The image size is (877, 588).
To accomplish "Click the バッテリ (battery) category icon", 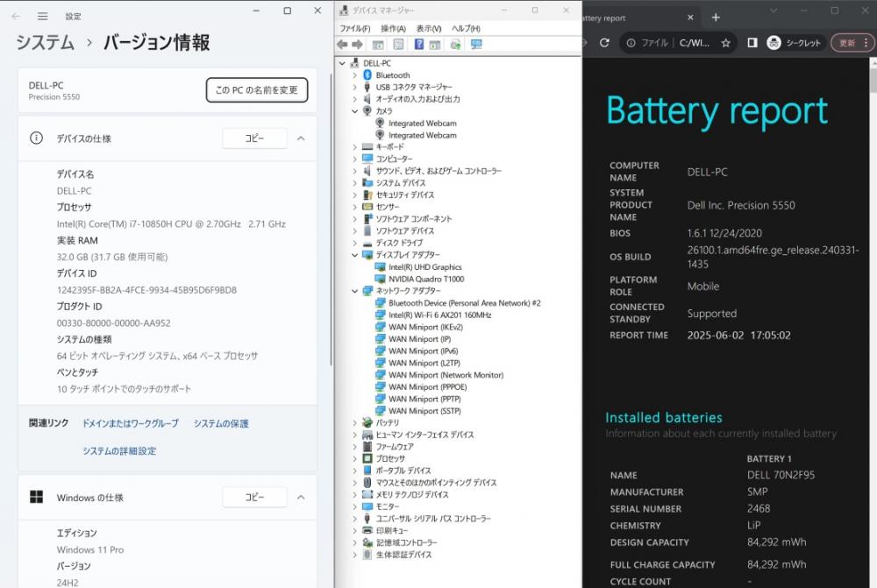I will 367,422.
